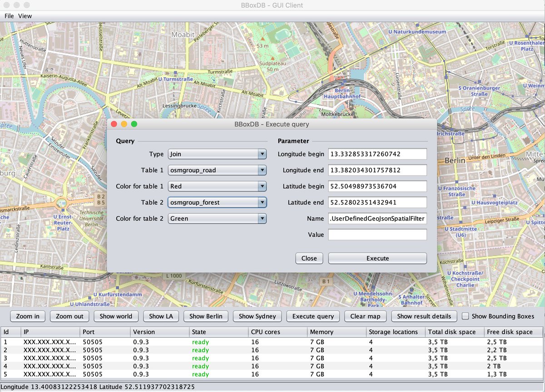Screen dimensions: 545x392
Task: Click the red close dot of query dialog
Action: click(114, 124)
